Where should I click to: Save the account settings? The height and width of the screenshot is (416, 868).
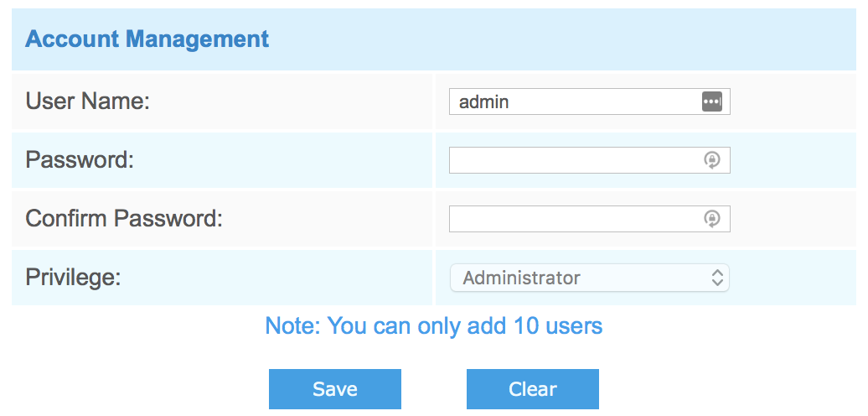(335, 389)
